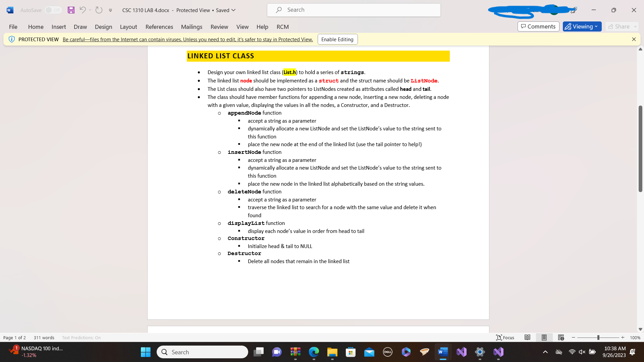Click the Undo arrow icon
This screenshot has height=362, width=644.
pos(83,10)
